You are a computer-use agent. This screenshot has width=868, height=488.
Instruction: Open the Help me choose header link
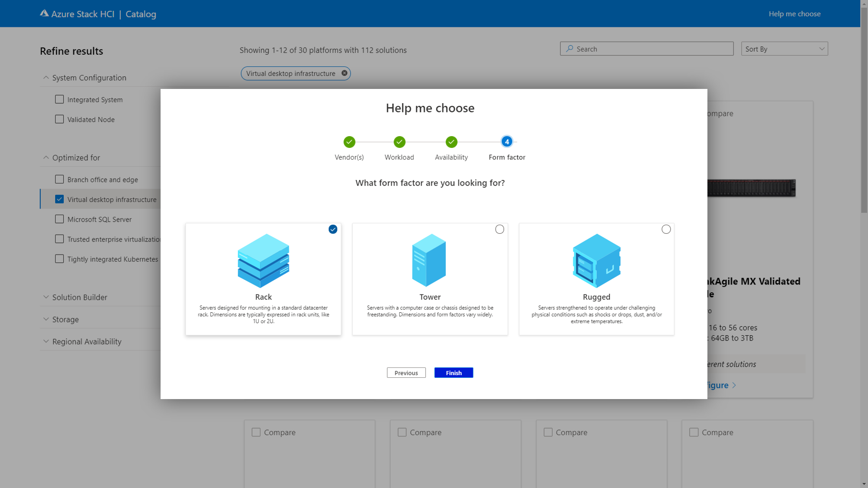[794, 14]
